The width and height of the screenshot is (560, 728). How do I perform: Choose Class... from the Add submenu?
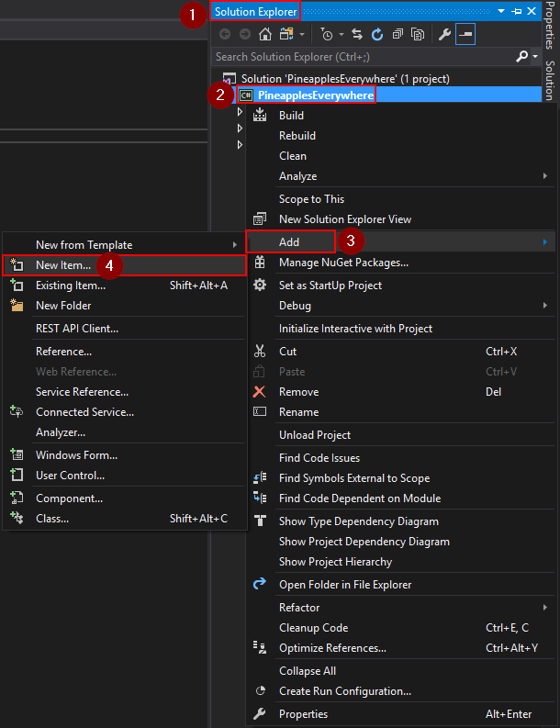tap(52, 519)
